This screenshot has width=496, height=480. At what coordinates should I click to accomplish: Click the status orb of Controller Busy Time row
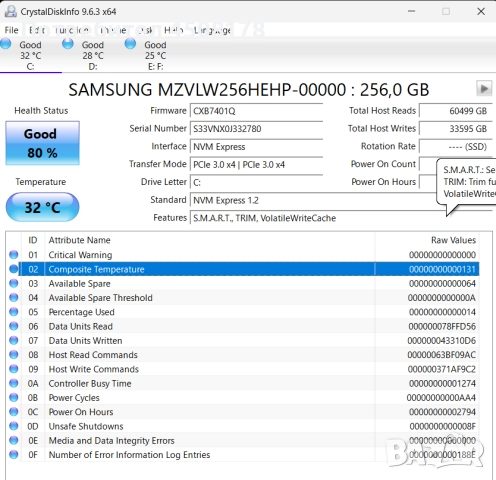pyautogui.click(x=14, y=383)
